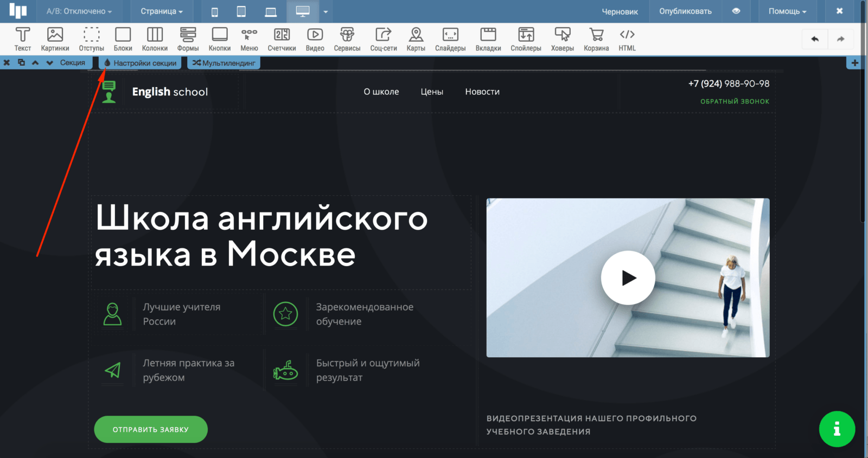
Task: Insert a Формы form element
Action: click(x=188, y=40)
